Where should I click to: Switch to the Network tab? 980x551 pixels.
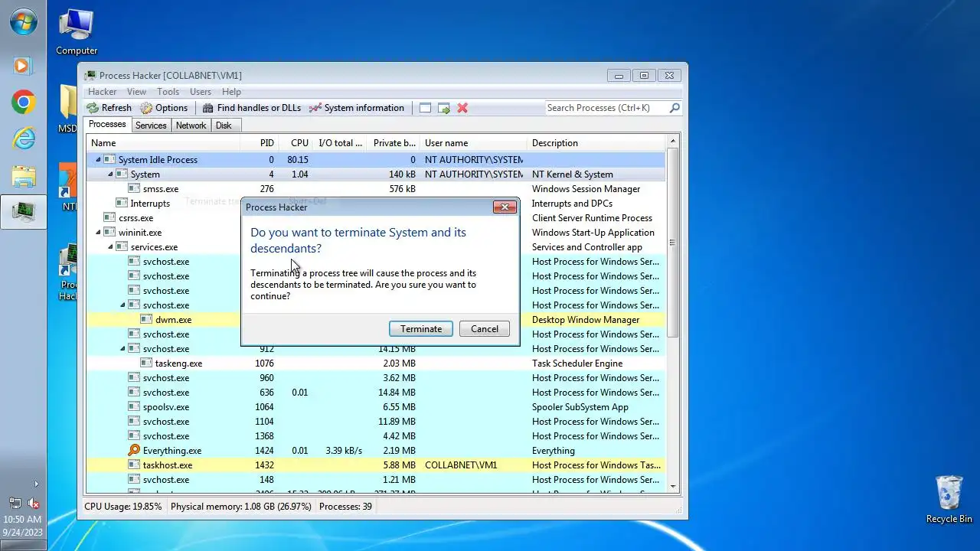point(191,126)
